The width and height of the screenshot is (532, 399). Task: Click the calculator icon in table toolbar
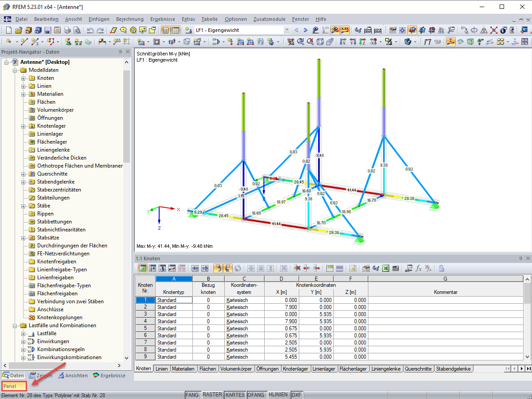pyautogui.click(x=395, y=268)
